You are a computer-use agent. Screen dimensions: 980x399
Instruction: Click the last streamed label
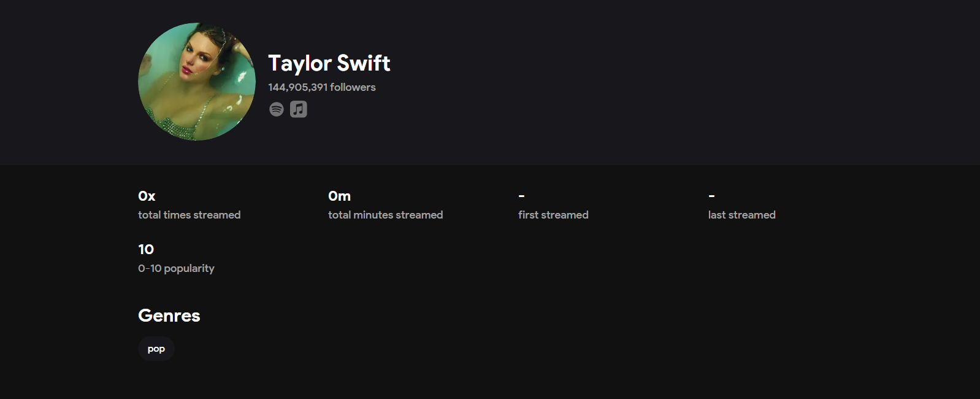coord(742,215)
